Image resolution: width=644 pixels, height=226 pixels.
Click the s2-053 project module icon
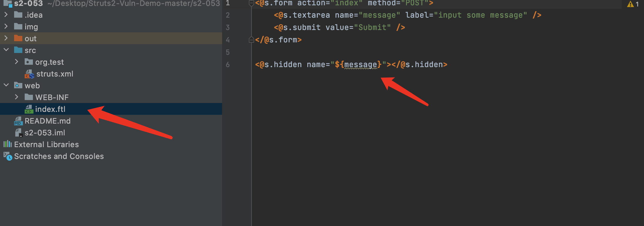point(8,4)
